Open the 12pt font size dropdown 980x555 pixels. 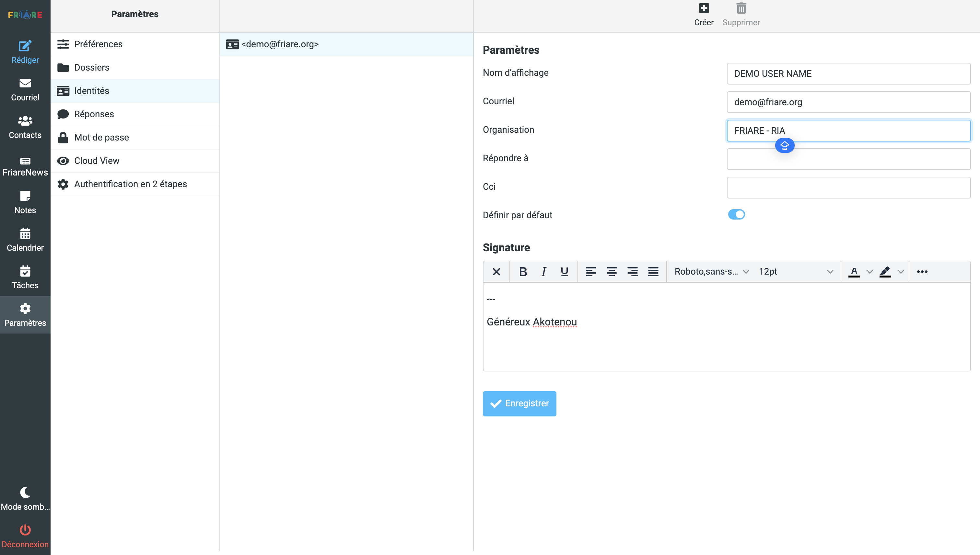pos(795,271)
